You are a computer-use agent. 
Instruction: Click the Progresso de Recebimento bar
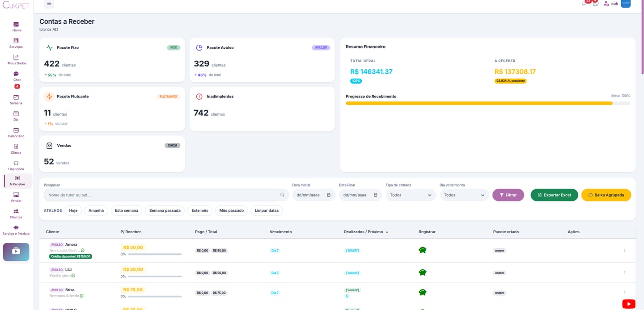tap(488, 103)
